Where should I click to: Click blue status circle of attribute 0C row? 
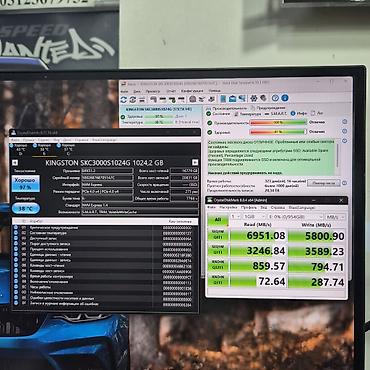pos(16,287)
